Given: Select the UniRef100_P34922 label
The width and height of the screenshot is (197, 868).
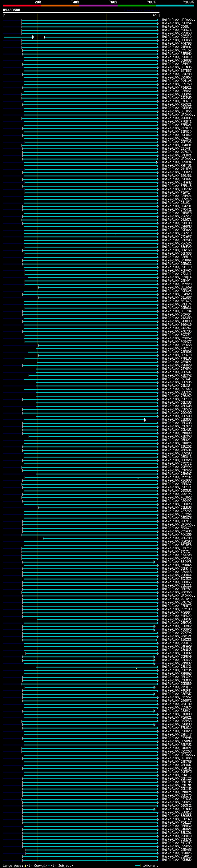Looking at the screenshot, I should pos(176,64).
